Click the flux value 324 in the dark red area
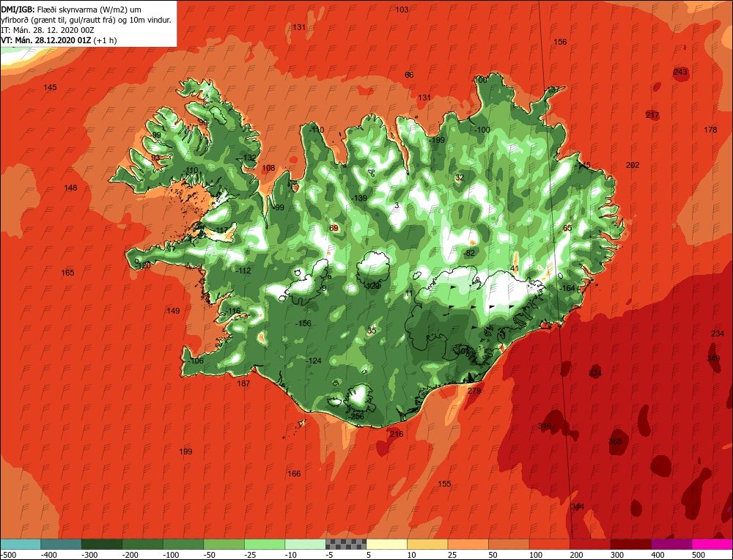Image resolution: width=733 pixels, height=560 pixels. [595, 373]
